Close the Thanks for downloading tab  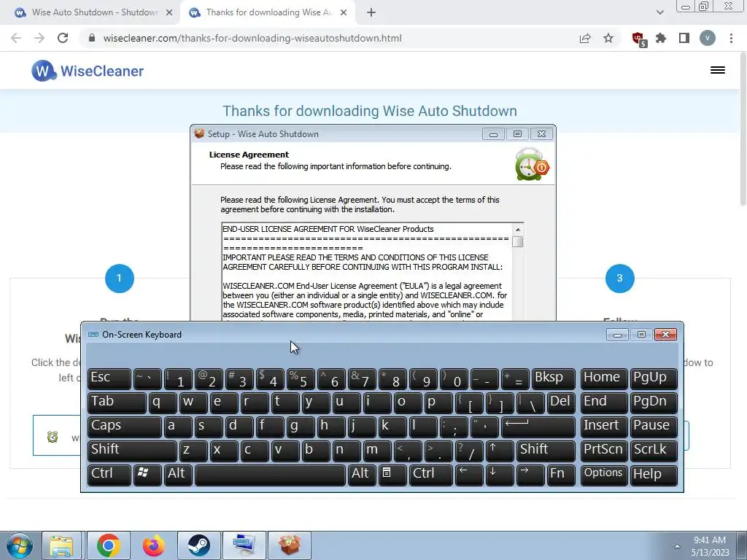[344, 12]
